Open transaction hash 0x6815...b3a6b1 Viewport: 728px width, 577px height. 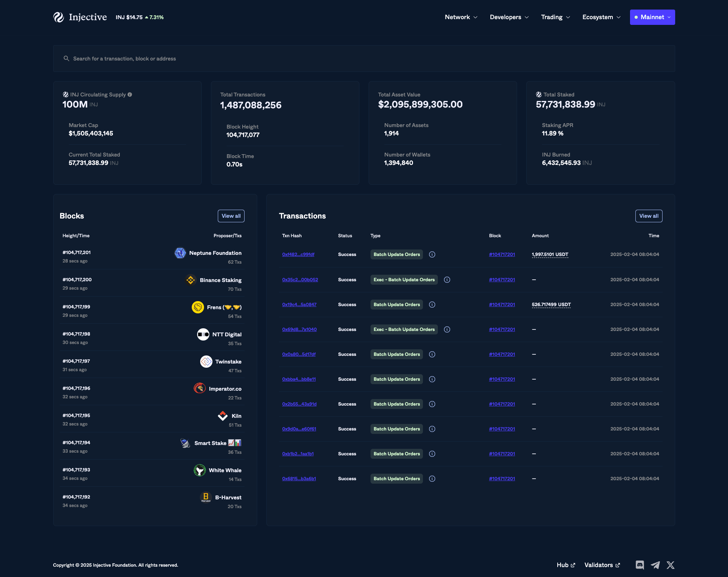(x=299, y=479)
